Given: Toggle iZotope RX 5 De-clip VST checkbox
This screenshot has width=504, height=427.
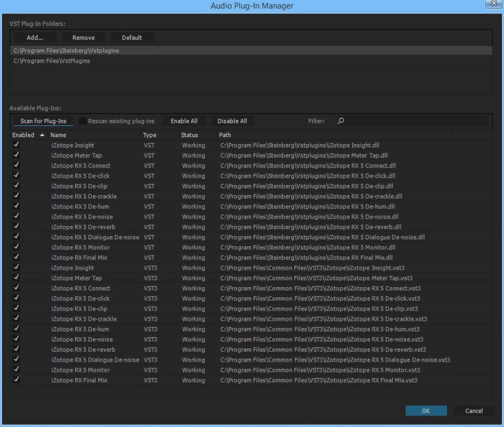Looking at the screenshot, I should [16, 185].
